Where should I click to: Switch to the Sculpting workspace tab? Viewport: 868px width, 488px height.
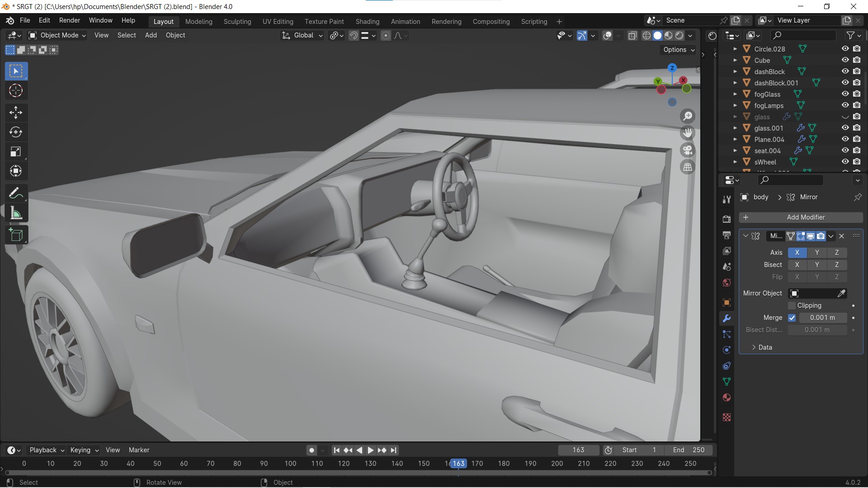point(237,22)
